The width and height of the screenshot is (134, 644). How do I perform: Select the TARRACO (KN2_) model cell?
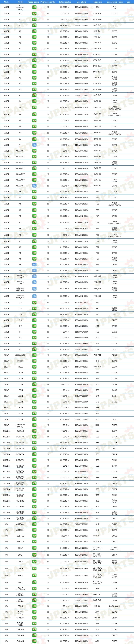[x=20, y=425]
